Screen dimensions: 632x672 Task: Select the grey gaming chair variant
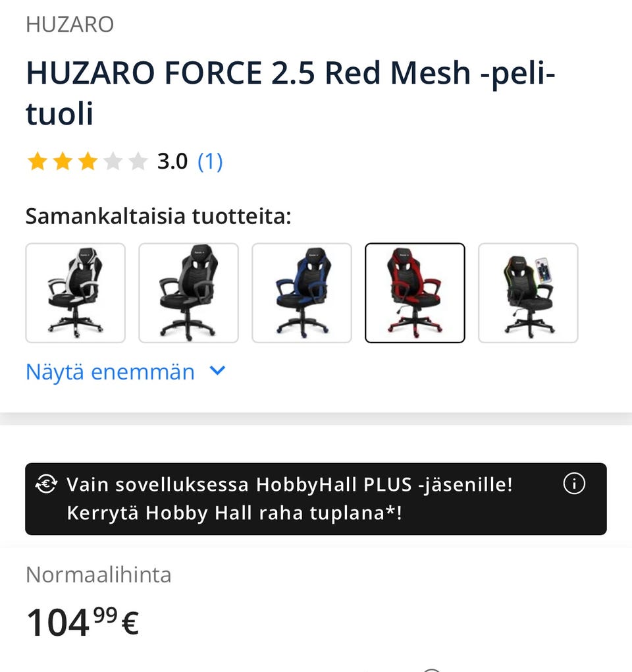(x=188, y=293)
